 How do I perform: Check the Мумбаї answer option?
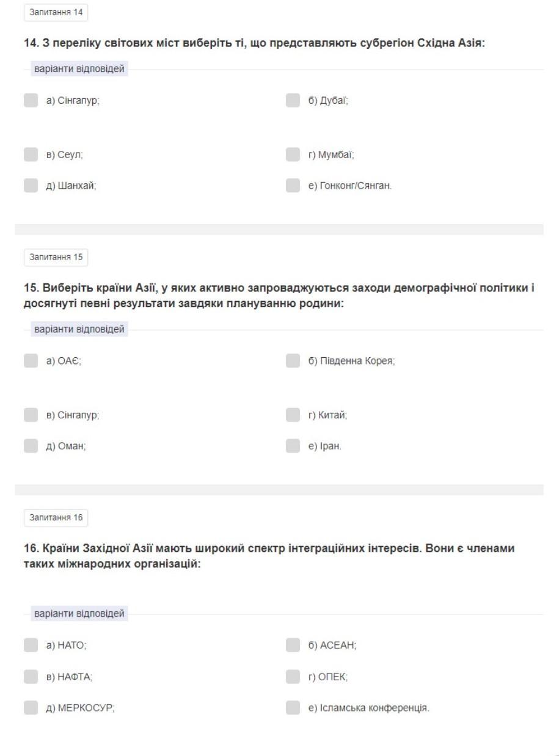click(293, 155)
